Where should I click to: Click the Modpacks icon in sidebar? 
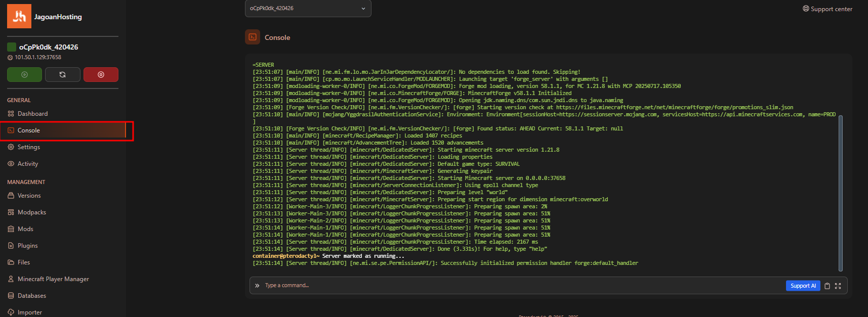[11, 212]
